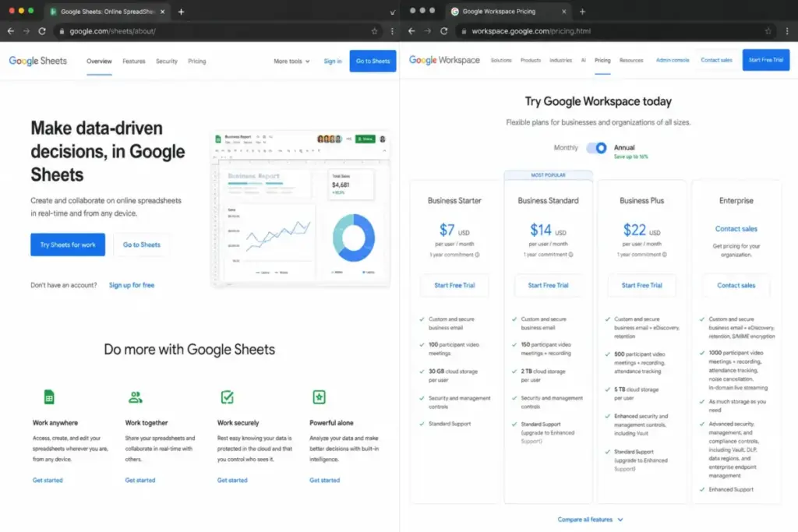Open the Features tab in Sheets nav
798x532 pixels.
click(x=134, y=61)
